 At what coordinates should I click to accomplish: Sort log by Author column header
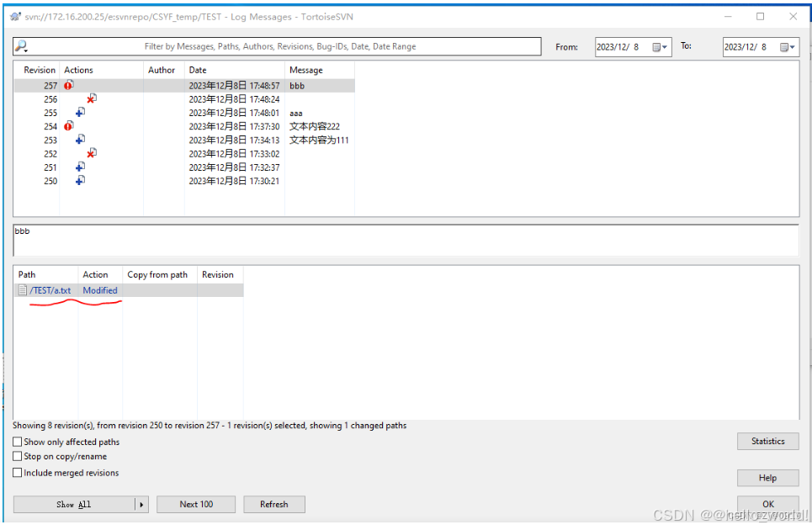pyautogui.click(x=164, y=70)
